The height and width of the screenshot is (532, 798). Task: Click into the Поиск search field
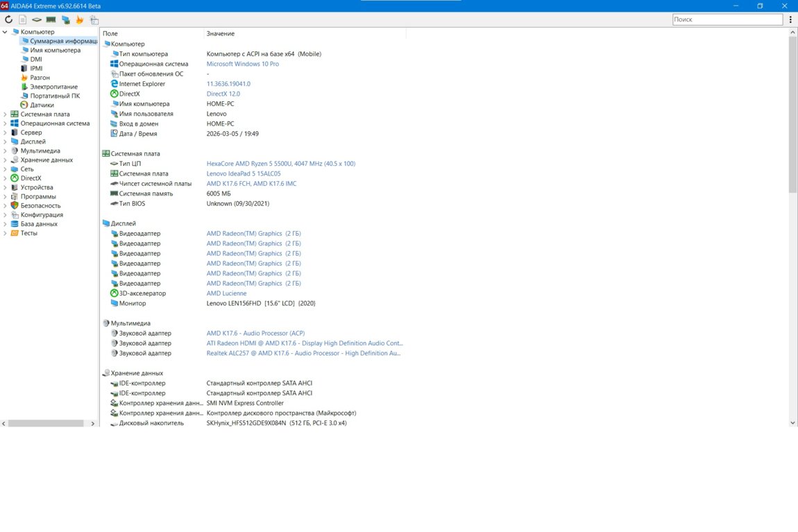[729, 19]
